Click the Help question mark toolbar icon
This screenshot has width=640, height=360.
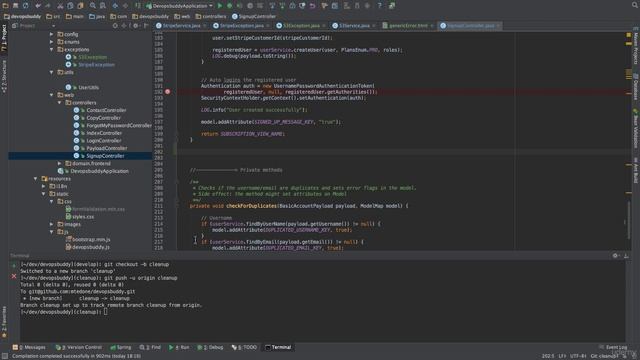[379, 6]
